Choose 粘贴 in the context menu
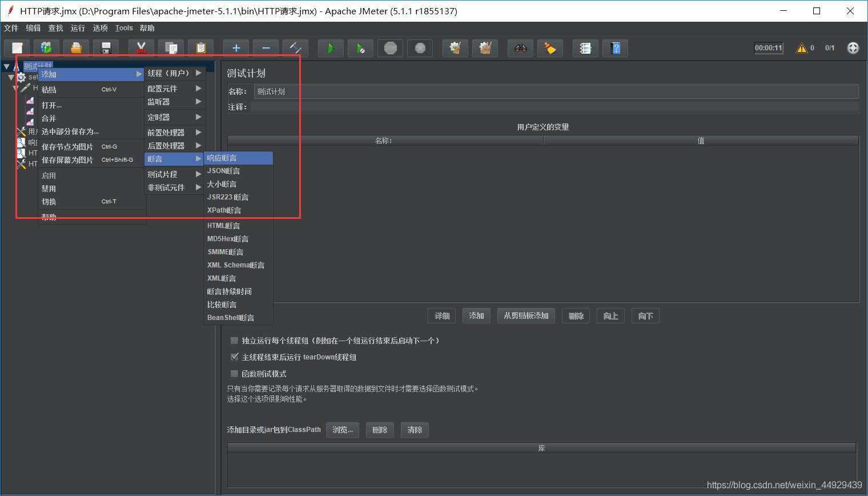Image resolution: width=868 pixels, height=496 pixels. point(91,90)
